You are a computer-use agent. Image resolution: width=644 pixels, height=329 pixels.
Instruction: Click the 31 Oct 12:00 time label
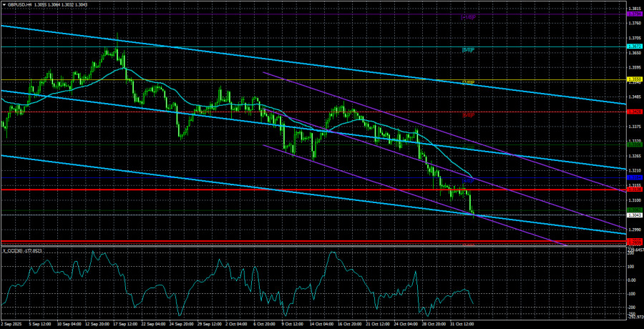[467, 323]
